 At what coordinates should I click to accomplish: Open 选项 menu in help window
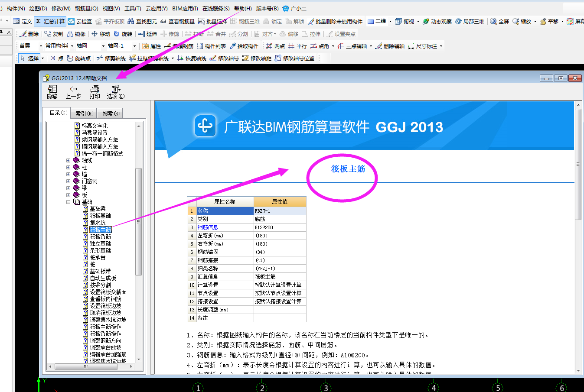point(116,92)
